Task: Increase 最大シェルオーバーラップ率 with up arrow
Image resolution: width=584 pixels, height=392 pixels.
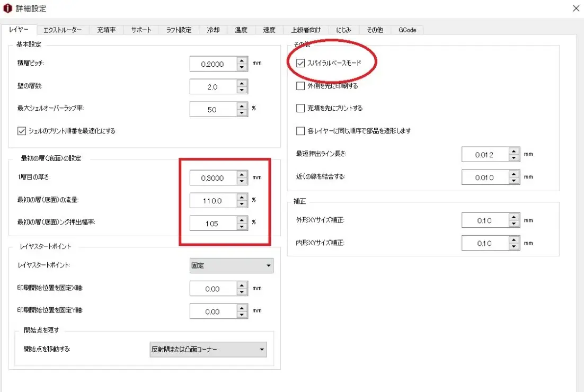Action: coord(242,106)
